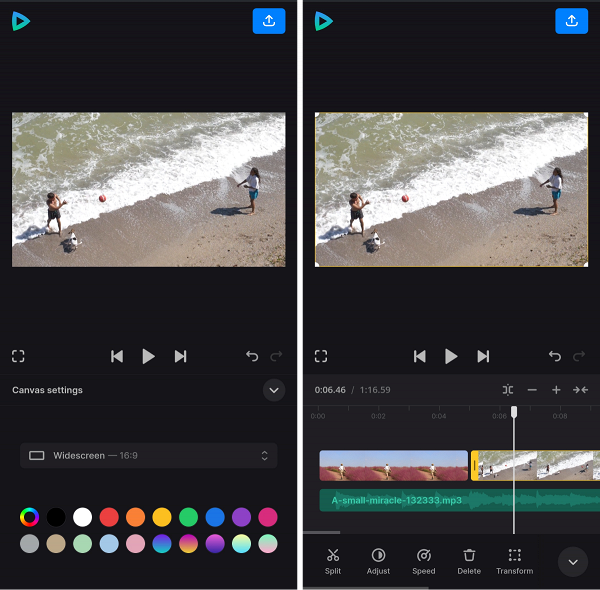Select the solid blue background swatch
The width and height of the screenshot is (600, 590).
point(215,517)
